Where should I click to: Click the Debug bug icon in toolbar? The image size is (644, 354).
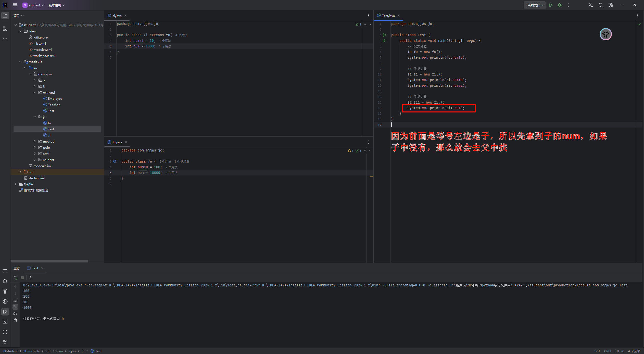pos(560,5)
